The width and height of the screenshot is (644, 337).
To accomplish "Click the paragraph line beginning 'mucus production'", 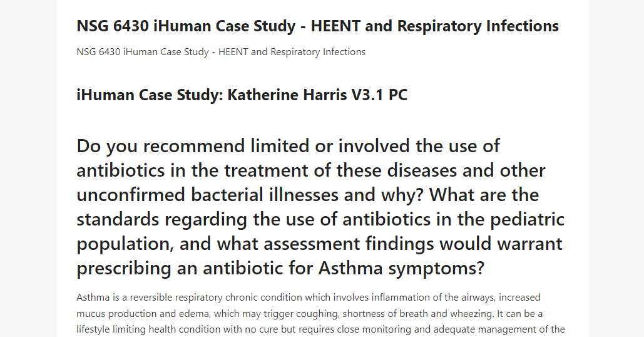I will point(310,314).
